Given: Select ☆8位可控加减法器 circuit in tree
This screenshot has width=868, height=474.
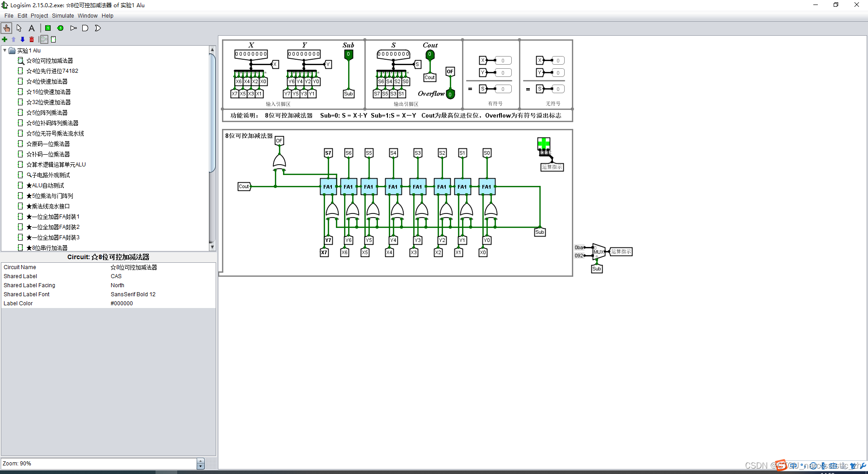Looking at the screenshot, I should pos(49,61).
